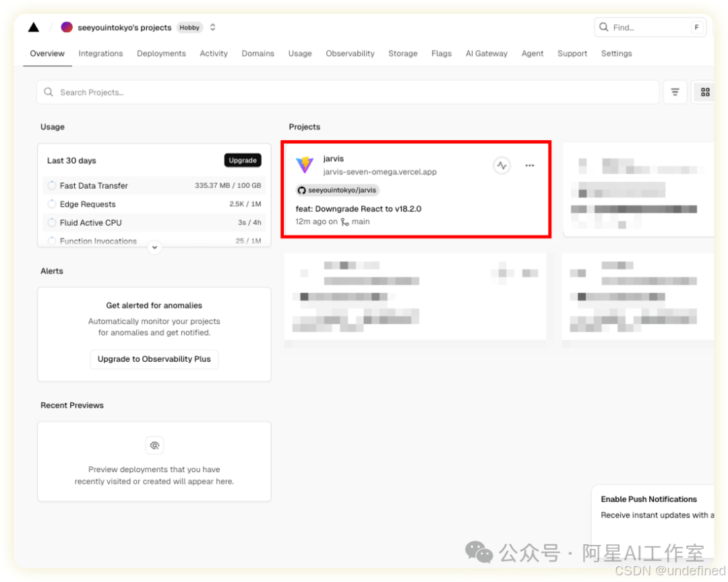Open the projects filter/sort icon
Screen dimensions: 728x582
coord(675,92)
